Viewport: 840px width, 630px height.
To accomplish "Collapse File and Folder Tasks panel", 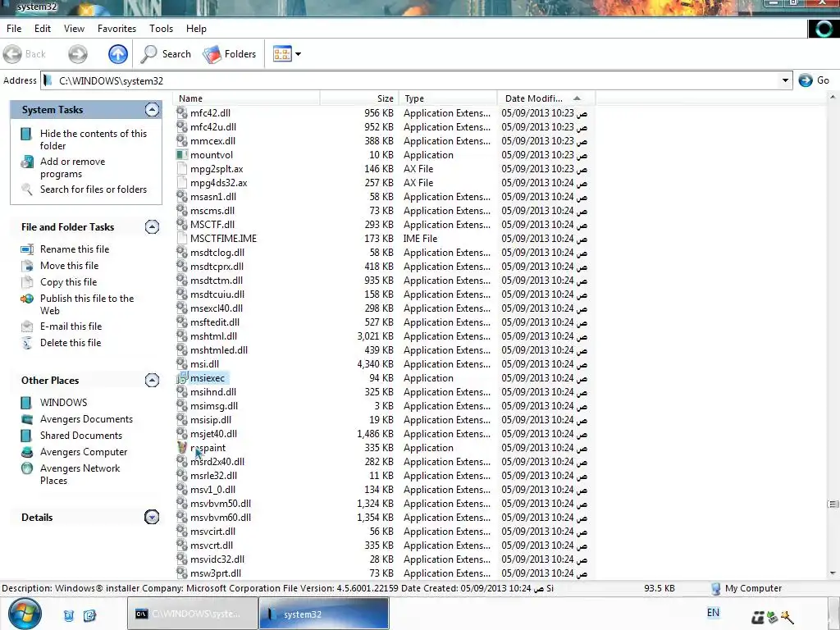I will 152,227.
